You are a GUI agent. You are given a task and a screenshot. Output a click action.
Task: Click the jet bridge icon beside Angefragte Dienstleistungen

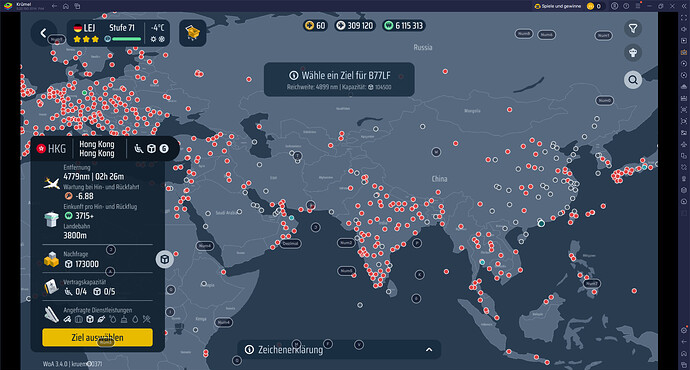pyautogui.click(x=51, y=315)
